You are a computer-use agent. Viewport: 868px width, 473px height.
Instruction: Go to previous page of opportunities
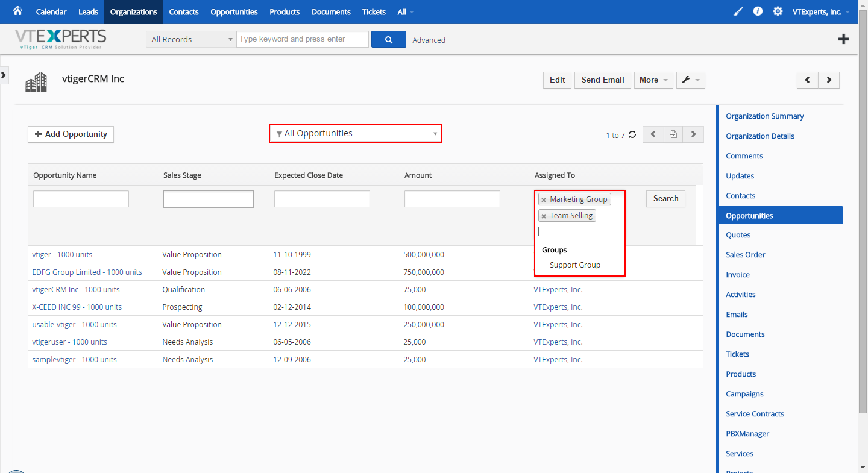653,134
